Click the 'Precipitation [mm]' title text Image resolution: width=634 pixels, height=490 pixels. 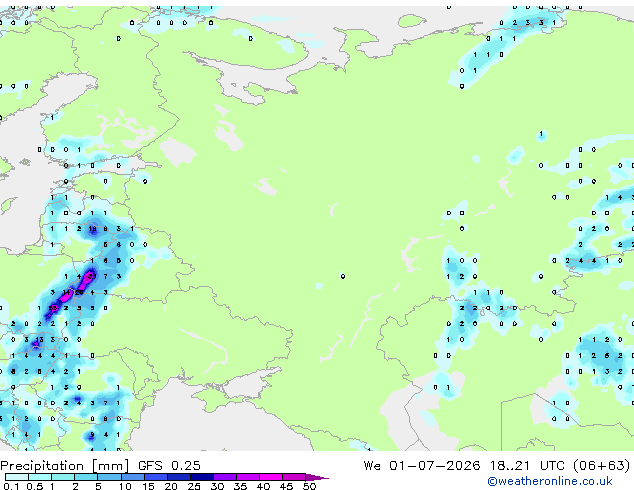(65, 466)
